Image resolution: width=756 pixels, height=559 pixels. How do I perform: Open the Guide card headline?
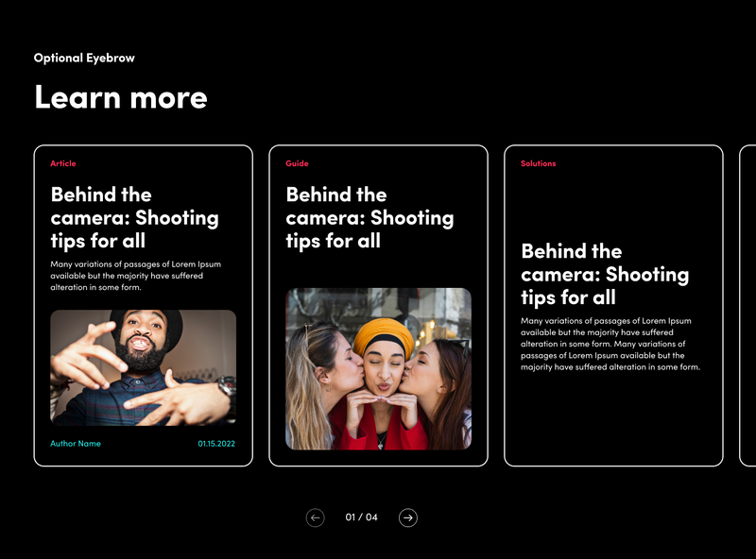coord(369,218)
